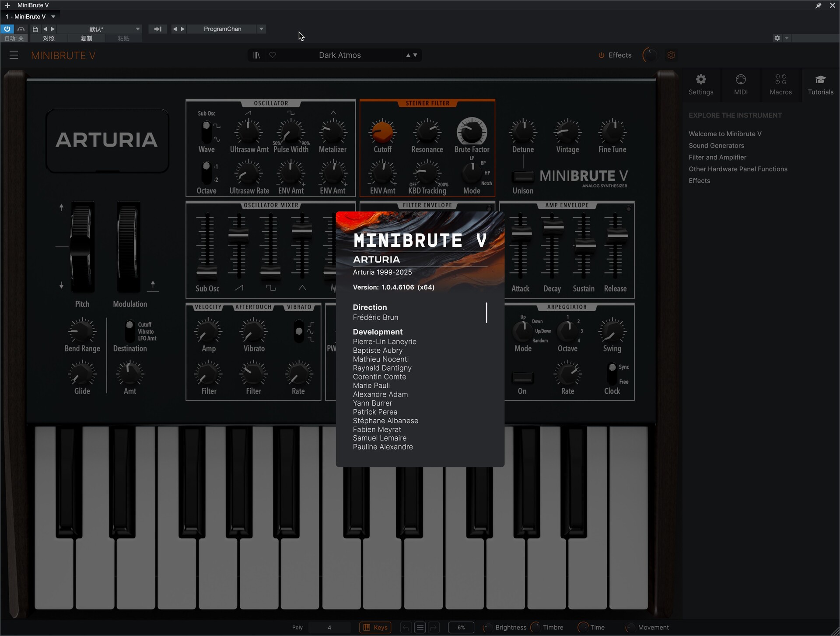
Task: Open the preset browser library icon
Action: [x=257, y=55]
